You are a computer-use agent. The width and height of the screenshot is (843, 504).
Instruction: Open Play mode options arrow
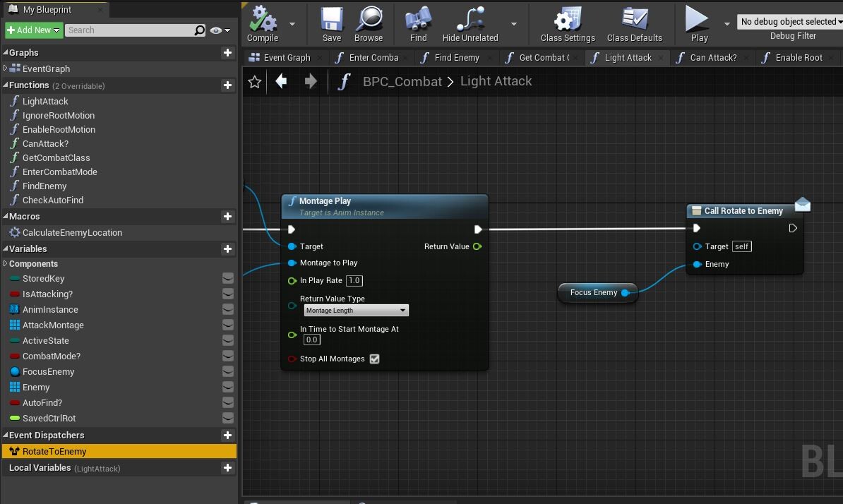click(x=727, y=23)
